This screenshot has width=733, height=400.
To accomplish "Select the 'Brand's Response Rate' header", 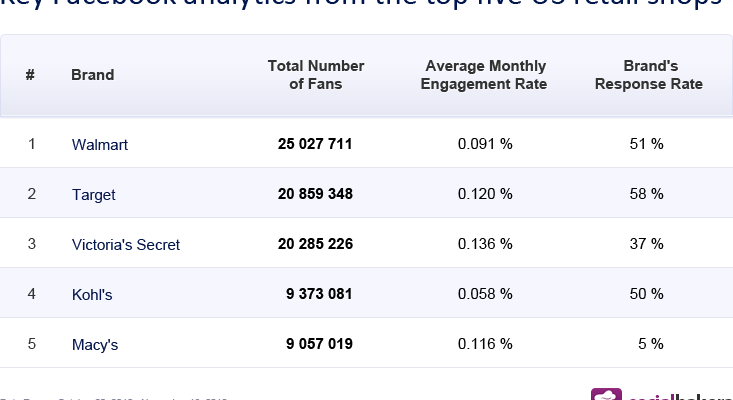I will click(649, 75).
